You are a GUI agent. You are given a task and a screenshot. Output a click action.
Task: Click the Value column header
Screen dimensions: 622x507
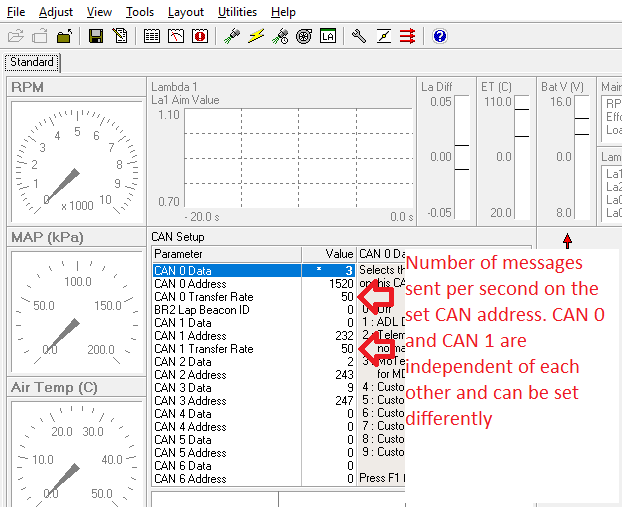tap(340, 255)
